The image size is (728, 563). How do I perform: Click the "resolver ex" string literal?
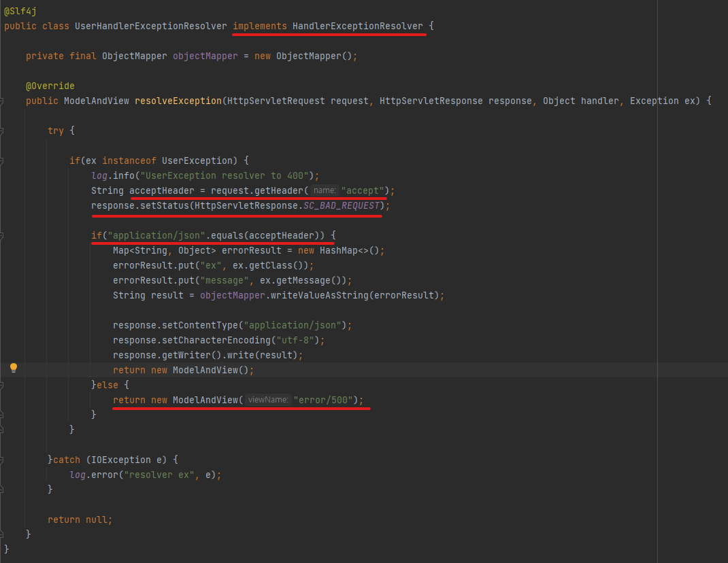[159, 475]
